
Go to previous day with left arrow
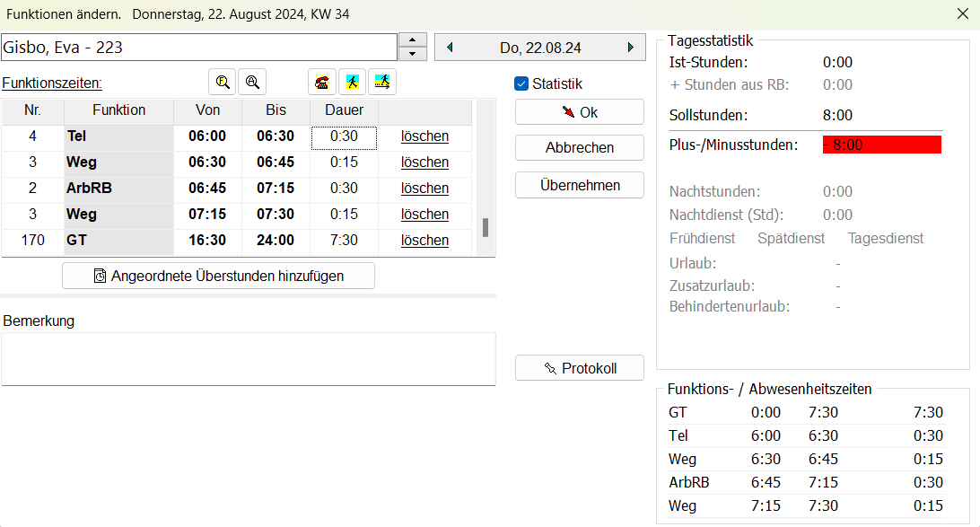click(x=450, y=48)
